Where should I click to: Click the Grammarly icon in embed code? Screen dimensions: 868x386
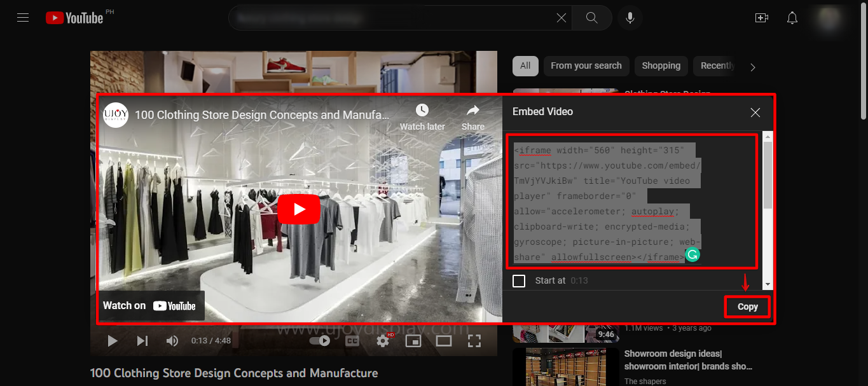(x=692, y=255)
